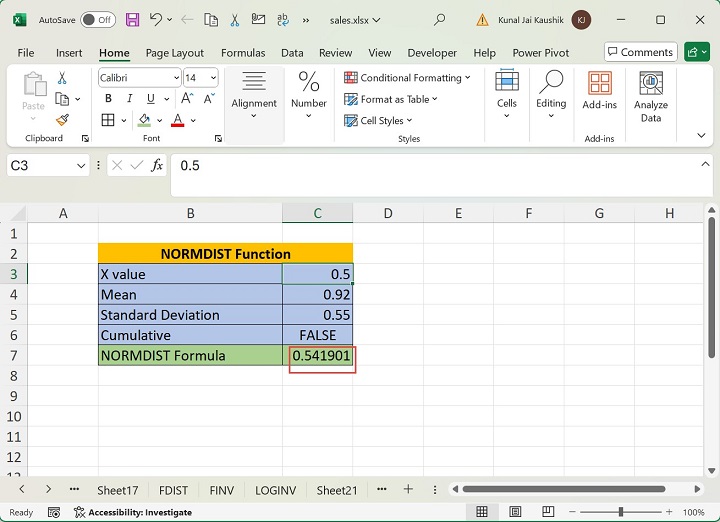Select cell C7 with NORMDIST result
The height and width of the screenshot is (522, 720).
(x=318, y=356)
